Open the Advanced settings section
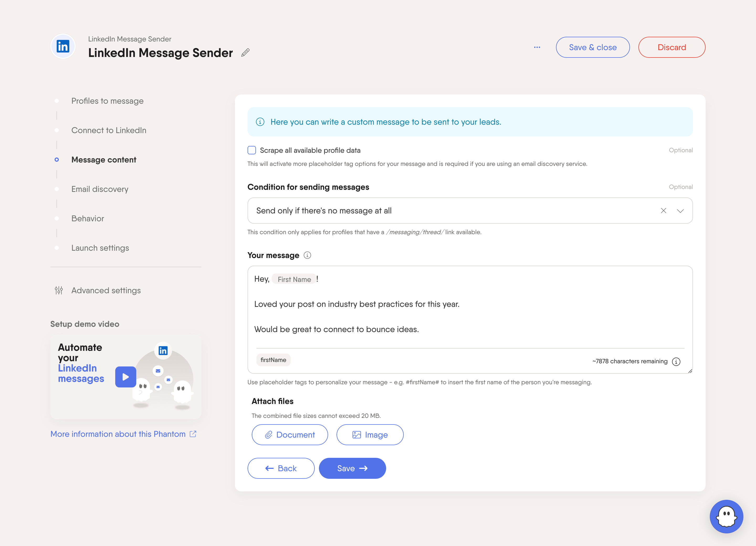Image resolution: width=756 pixels, height=546 pixels. coord(106,290)
